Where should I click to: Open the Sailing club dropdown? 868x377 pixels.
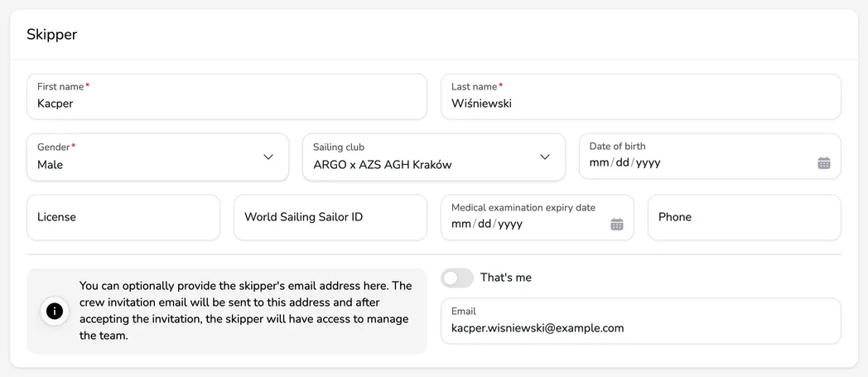click(x=433, y=157)
